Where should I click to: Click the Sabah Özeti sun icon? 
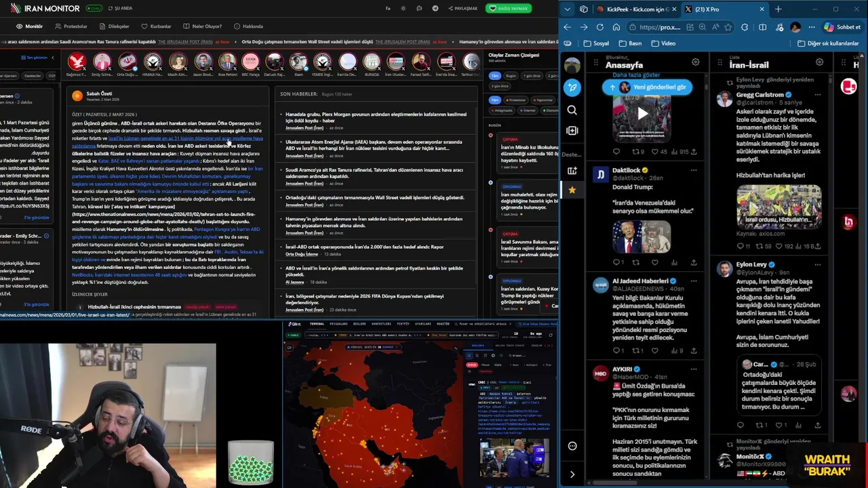tap(77, 96)
